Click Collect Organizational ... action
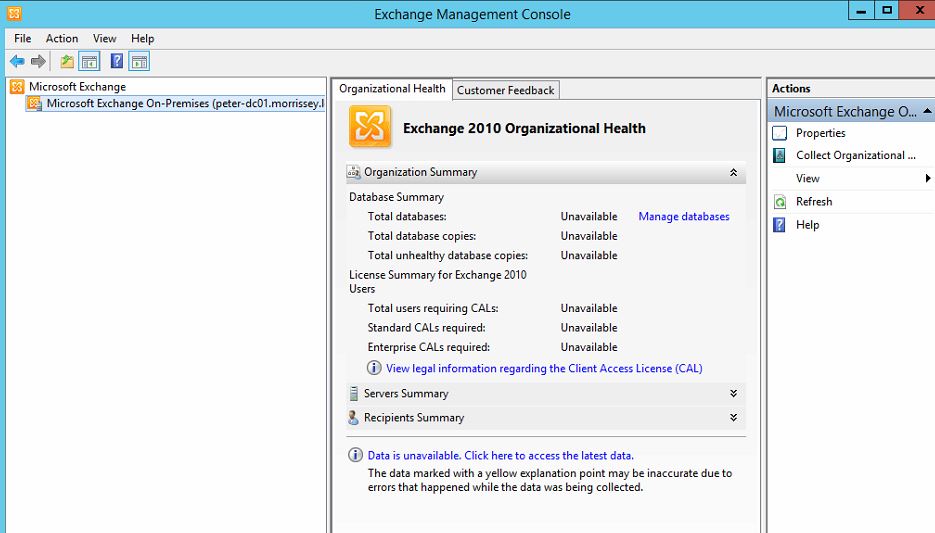This screenshot has height=533, width=935. pyautogui.click(x=856, y=156)
